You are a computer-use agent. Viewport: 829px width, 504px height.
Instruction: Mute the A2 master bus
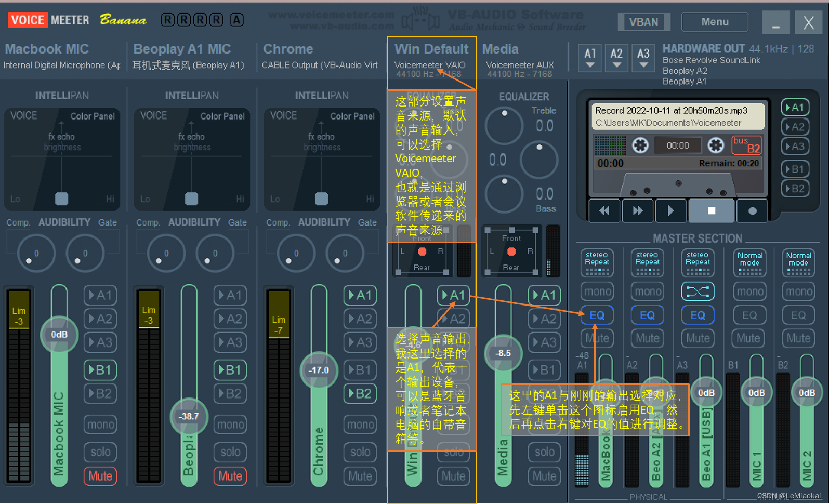[648, 339]
